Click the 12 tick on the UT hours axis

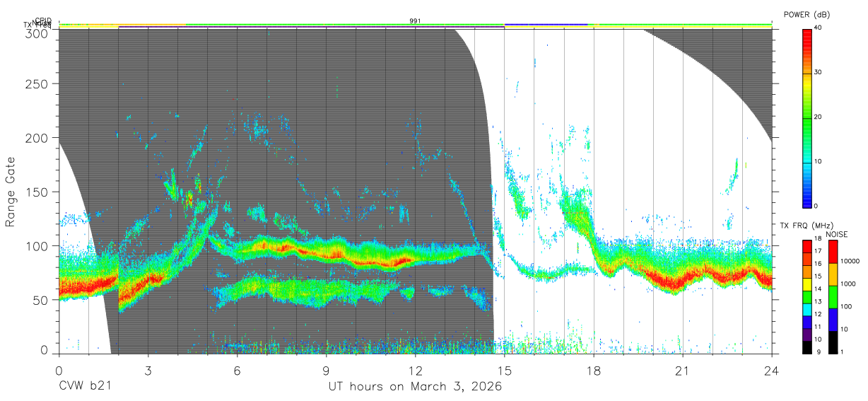(415, 370)
